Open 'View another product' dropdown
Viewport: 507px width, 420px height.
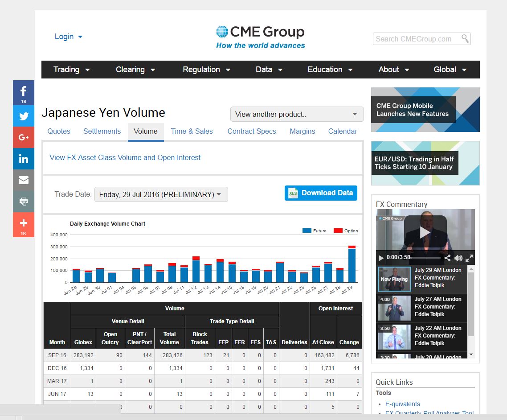(x=297, y=114)
